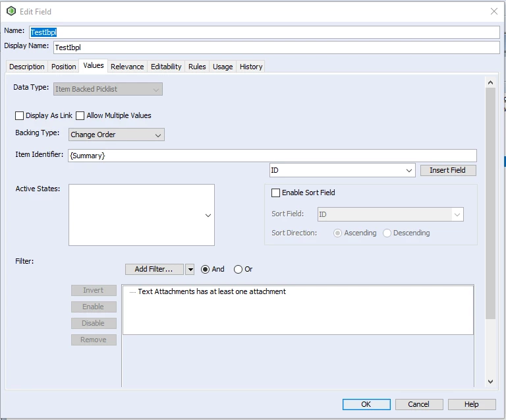Screen dimensions: 506x420
Task: Expand the Active States list dropdown arrow
Action: tap(208, 216)
